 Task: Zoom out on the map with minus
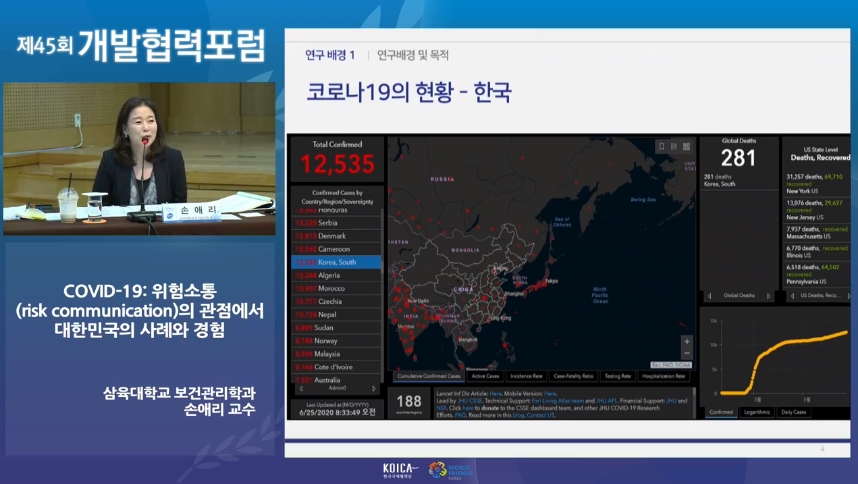(x=687, y=353)
